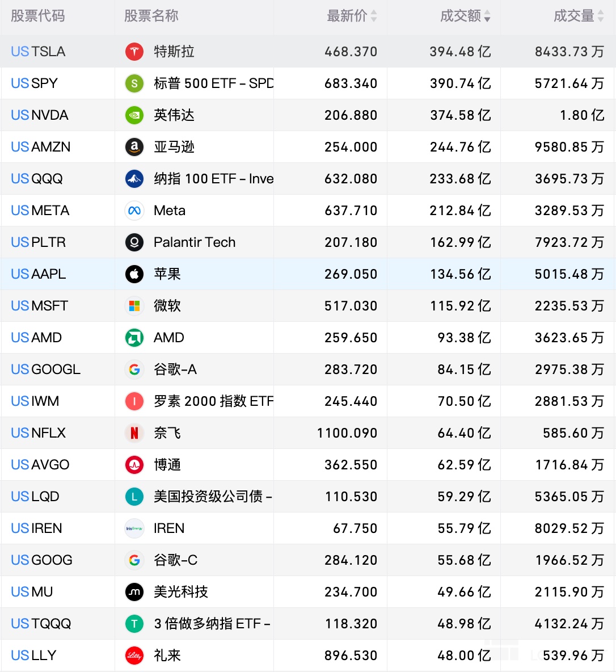
Task: Click the NVIDIA logo icon
Action: 134,115
